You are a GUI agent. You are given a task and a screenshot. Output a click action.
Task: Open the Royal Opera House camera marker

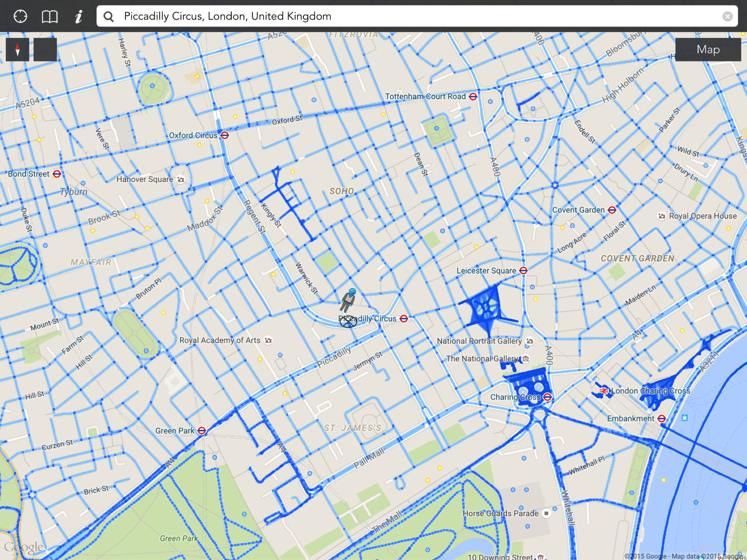pyautogui.click(x=662, y=216)
